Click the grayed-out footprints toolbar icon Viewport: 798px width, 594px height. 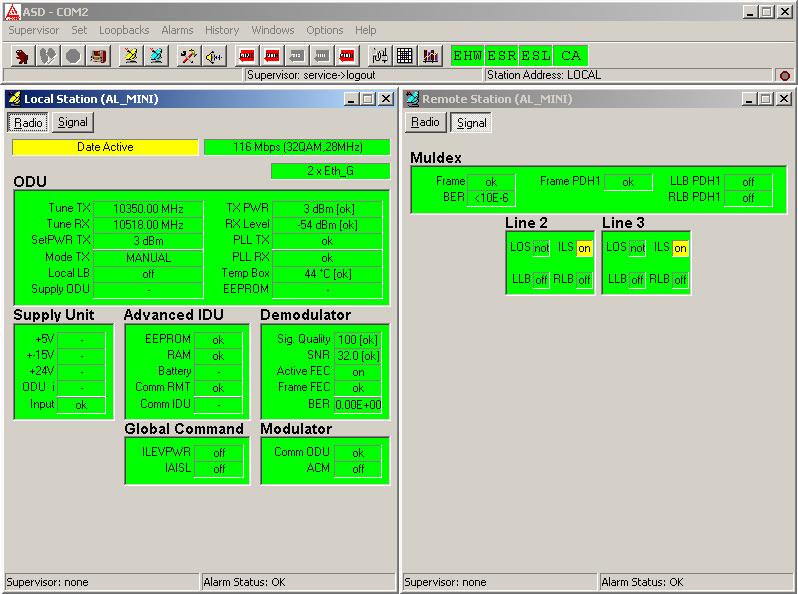point(48,55)
